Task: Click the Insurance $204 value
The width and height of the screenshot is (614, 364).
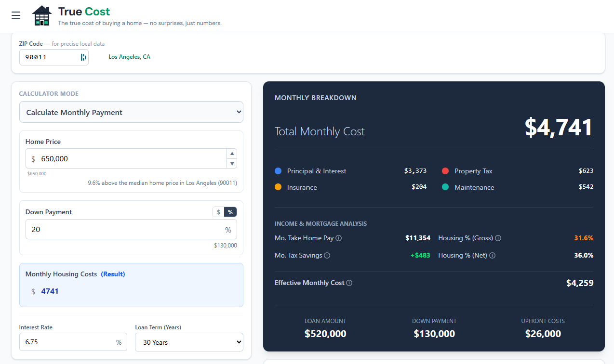Action: coord(419,187)
